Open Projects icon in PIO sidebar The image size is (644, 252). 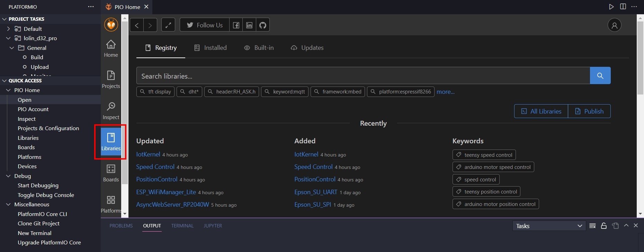coord(111,79)
